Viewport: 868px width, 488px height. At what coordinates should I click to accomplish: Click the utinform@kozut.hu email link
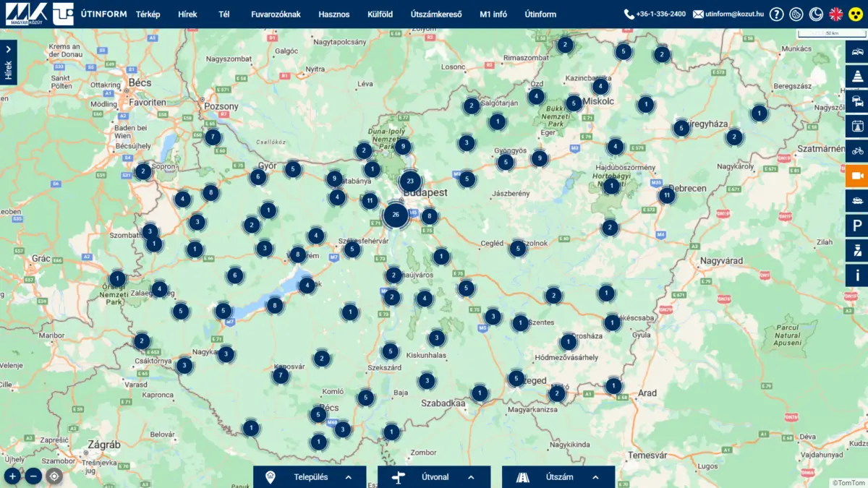click(728, 14)
